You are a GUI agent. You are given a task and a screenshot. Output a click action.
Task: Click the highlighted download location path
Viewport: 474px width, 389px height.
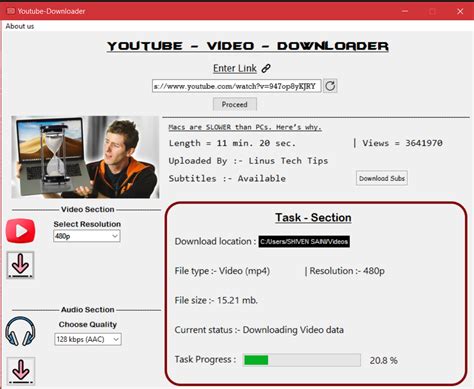[304, 241]
